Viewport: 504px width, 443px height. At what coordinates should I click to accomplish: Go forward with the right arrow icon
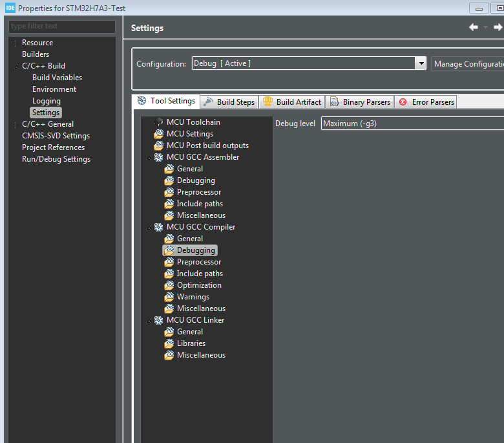tap(498, 27)
